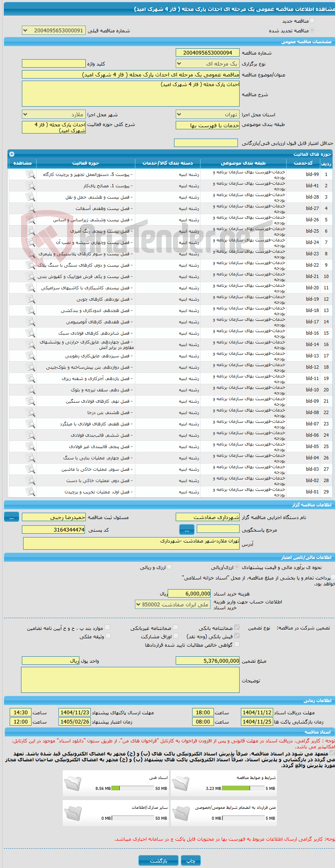The height and width of the screenshot is (868, 335).
Task: Open view icon for row bld-01
Action: pos(30,492)
